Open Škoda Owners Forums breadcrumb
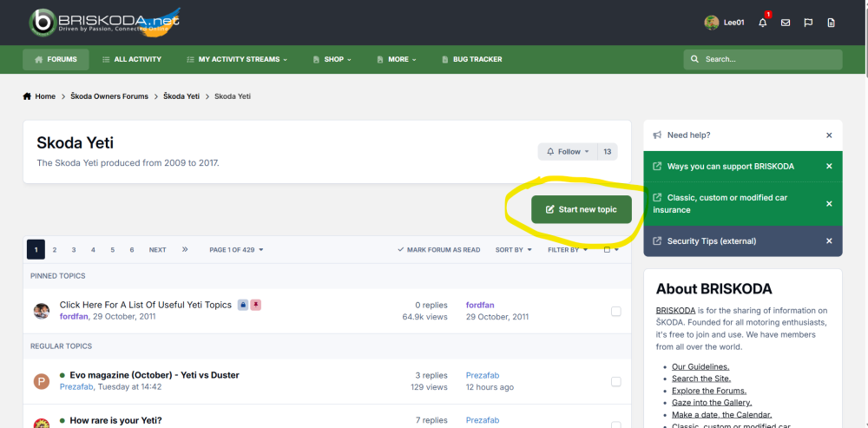 tap(109, 96)
